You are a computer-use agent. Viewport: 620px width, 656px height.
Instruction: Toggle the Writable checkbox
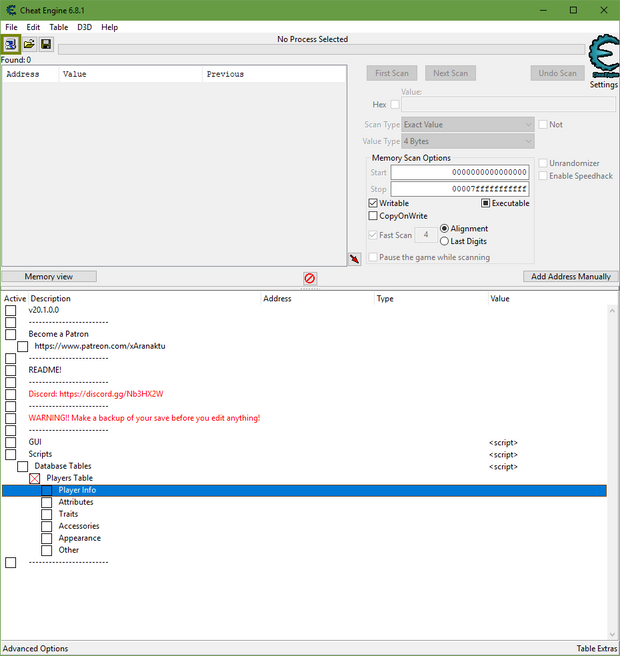tap(374, 203)
